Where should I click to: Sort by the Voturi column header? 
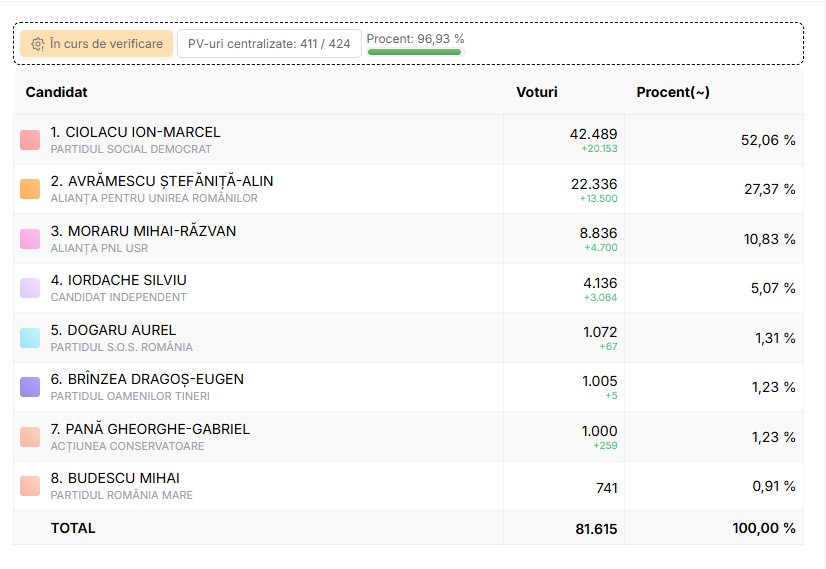537,92
